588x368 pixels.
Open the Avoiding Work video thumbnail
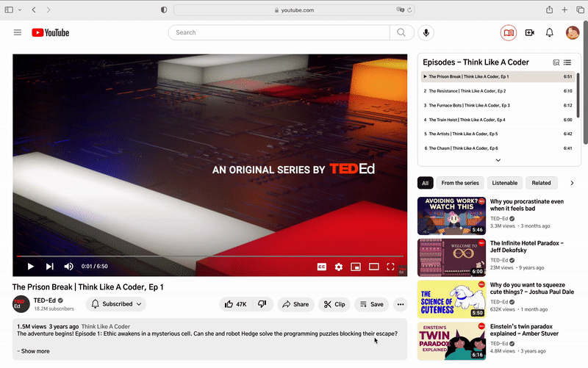click(451, 216)
